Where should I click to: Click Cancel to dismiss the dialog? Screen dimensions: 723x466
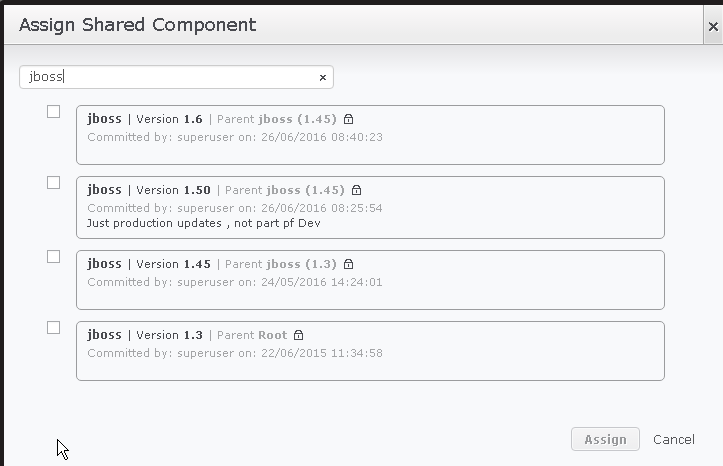point(674,439)
